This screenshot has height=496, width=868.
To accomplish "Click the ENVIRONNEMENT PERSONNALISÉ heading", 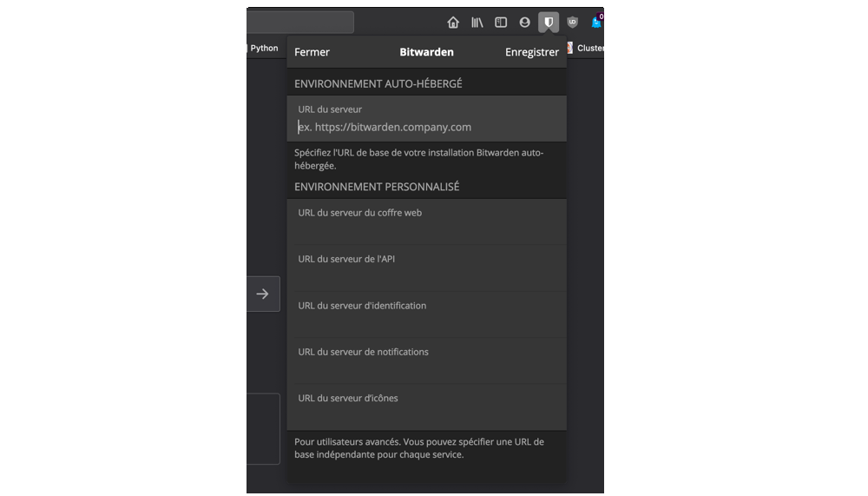I will (377, 187).
